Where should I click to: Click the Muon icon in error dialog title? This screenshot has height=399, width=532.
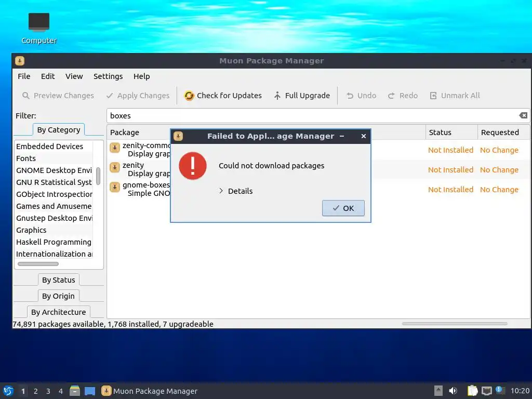[178, 136]
